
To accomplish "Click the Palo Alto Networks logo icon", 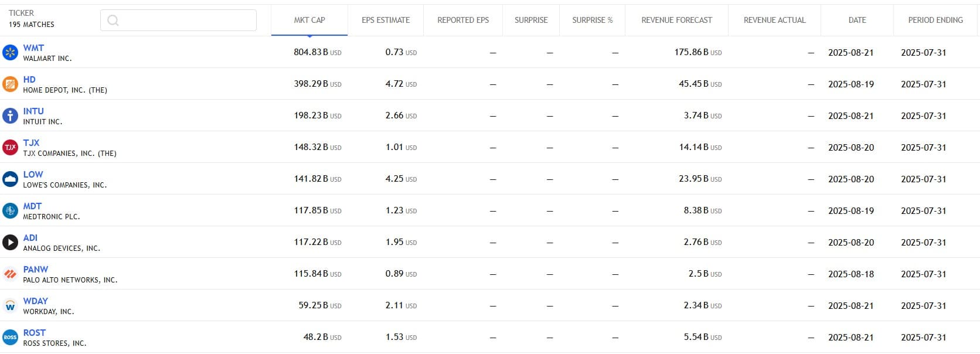I will pos(10,274).
